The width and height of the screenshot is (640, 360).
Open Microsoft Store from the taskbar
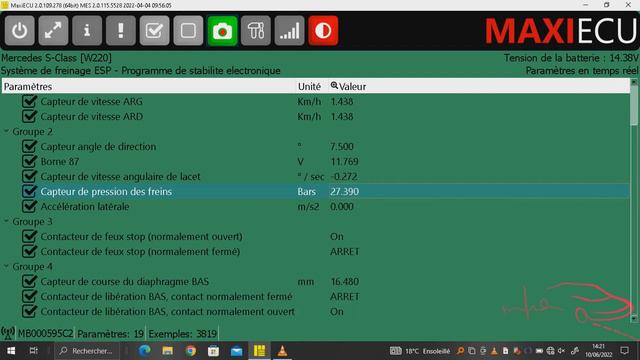pyautogui.click(x=213, y=351)
